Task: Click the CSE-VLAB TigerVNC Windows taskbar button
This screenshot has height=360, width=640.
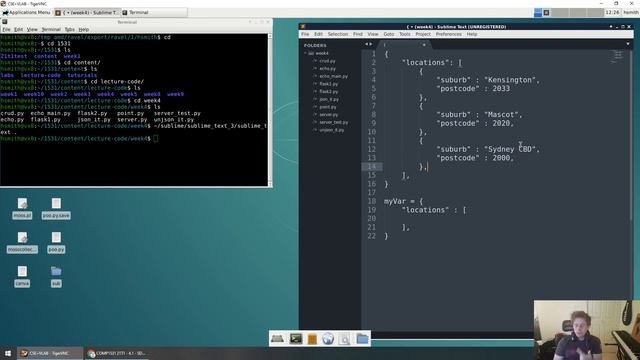Action: coord(50,353)
